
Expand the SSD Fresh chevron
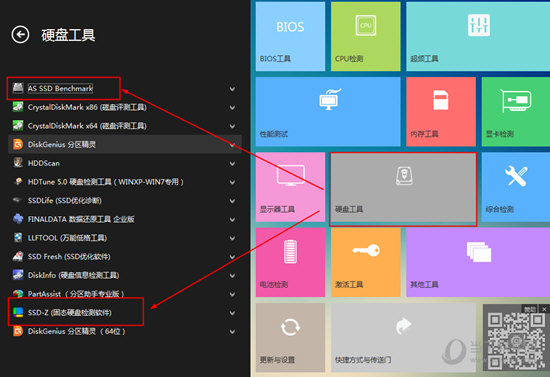point(232,257)
